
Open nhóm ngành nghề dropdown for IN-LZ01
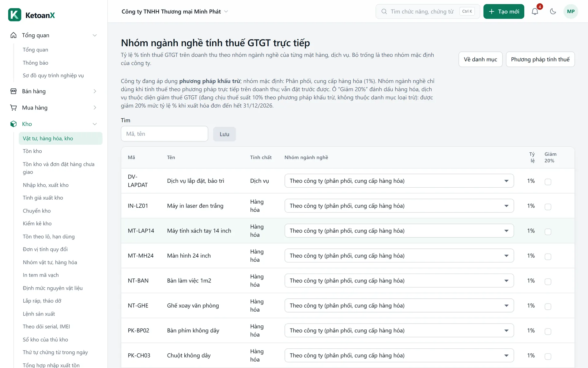(399, 206)
